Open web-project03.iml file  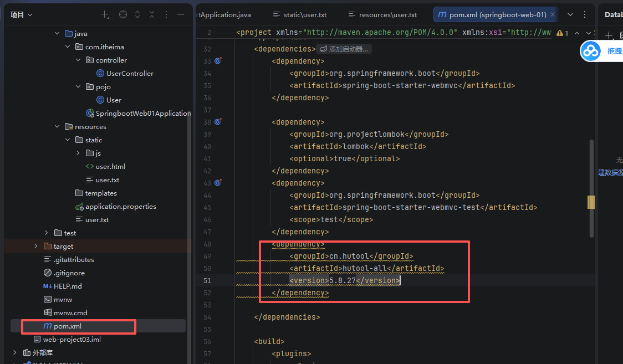(x=67, y=340)
